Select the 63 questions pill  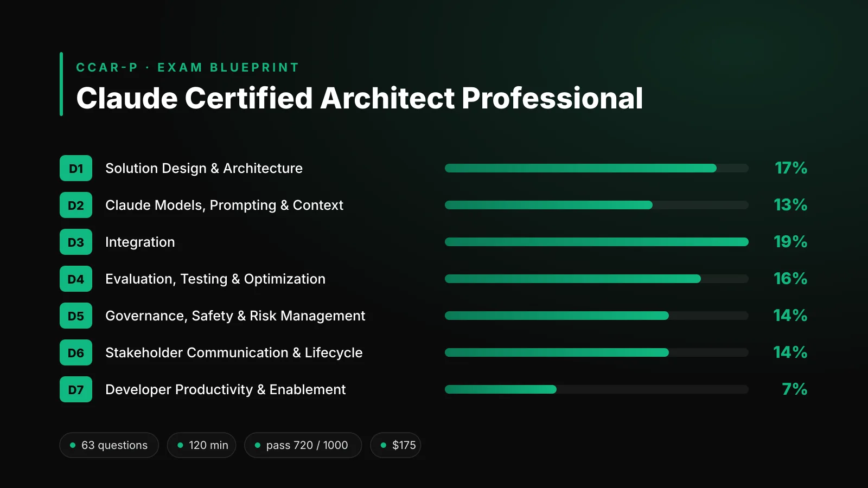coord(109,445)
